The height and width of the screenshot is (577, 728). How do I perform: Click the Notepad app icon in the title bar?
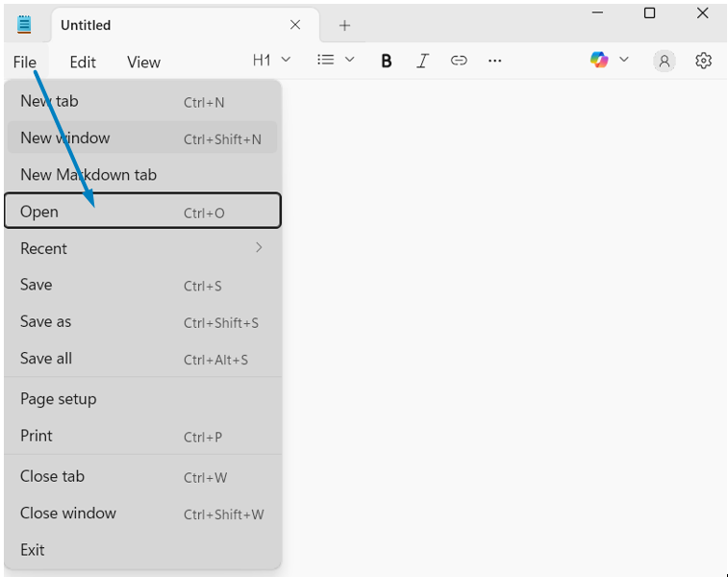(x=24, y=24)
